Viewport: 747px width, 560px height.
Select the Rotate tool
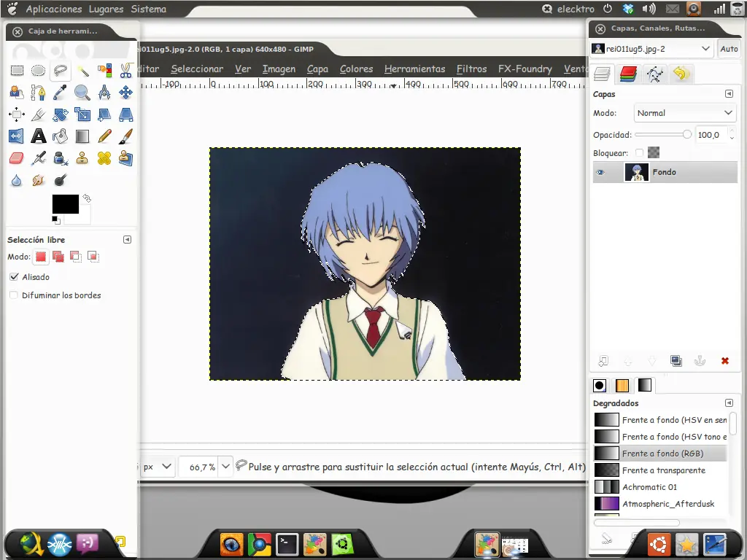click(x=60, y=114)
